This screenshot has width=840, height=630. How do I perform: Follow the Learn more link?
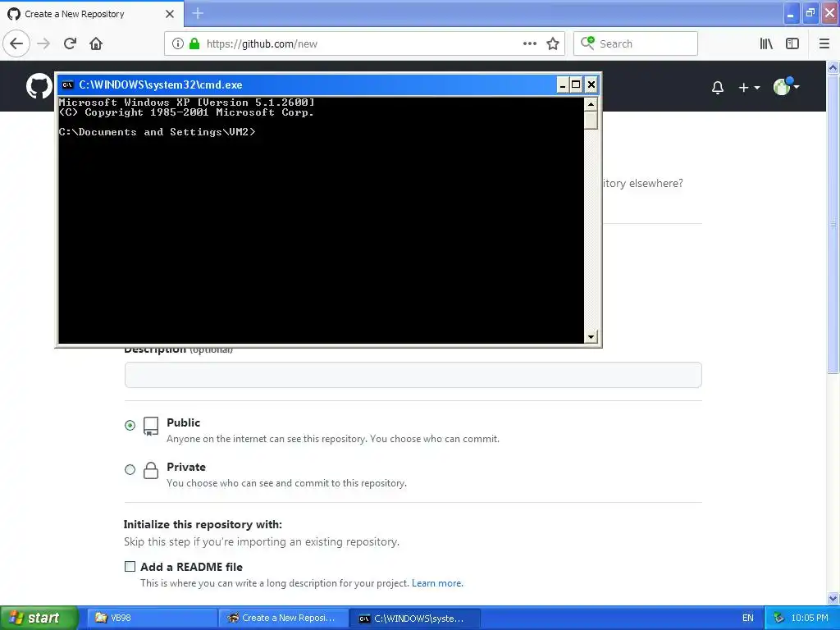point(437,583)
